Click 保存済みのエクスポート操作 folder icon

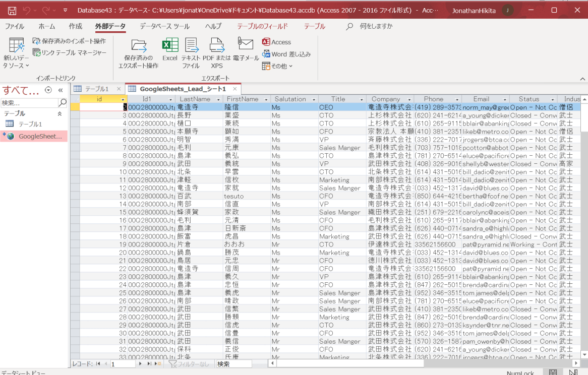138,46
